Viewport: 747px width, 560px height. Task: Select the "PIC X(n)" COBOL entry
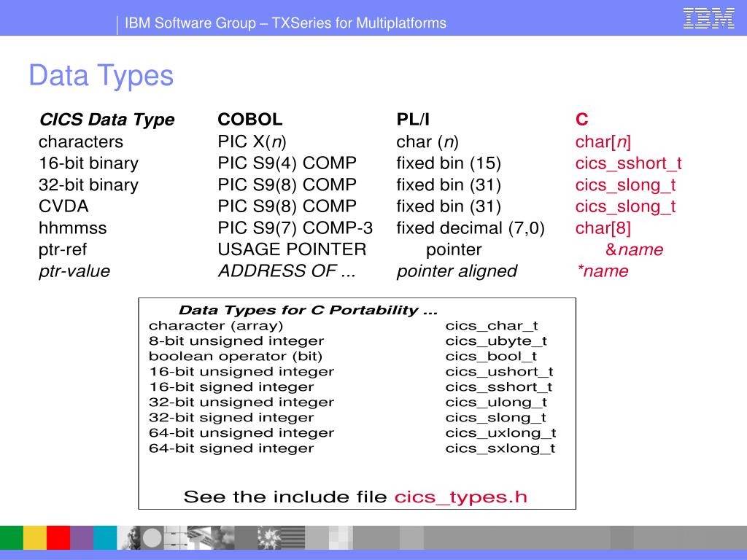[x=252, y=141]
